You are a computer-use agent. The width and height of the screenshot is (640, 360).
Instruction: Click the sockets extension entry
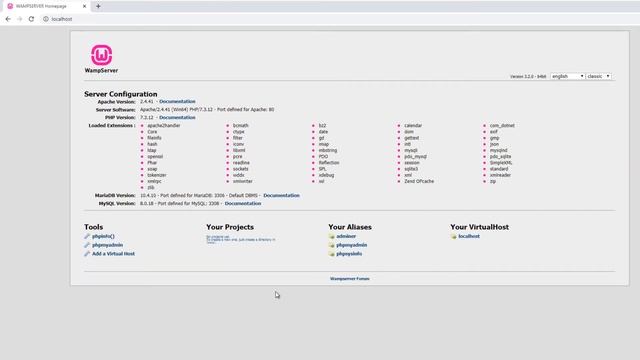pyautogui.click(x=241, y=169)
